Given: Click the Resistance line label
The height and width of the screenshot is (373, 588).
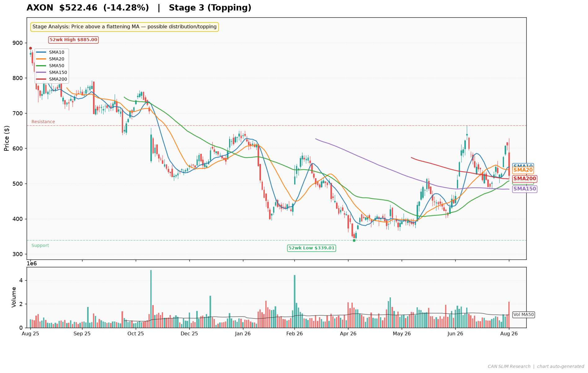Looking at the screenshot, I should (43, 122).
